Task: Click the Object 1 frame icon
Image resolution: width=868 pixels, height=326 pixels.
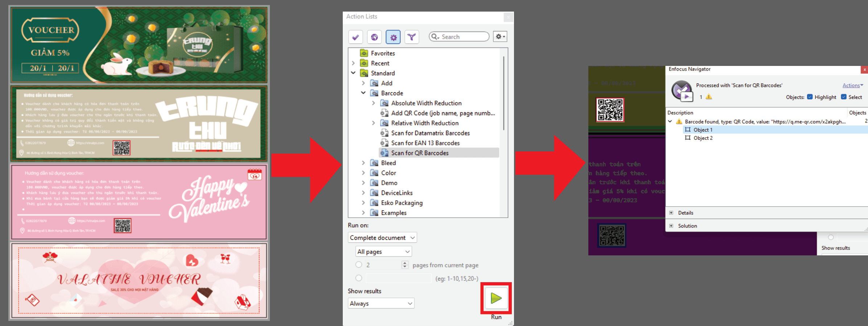Action: point(688,130)
